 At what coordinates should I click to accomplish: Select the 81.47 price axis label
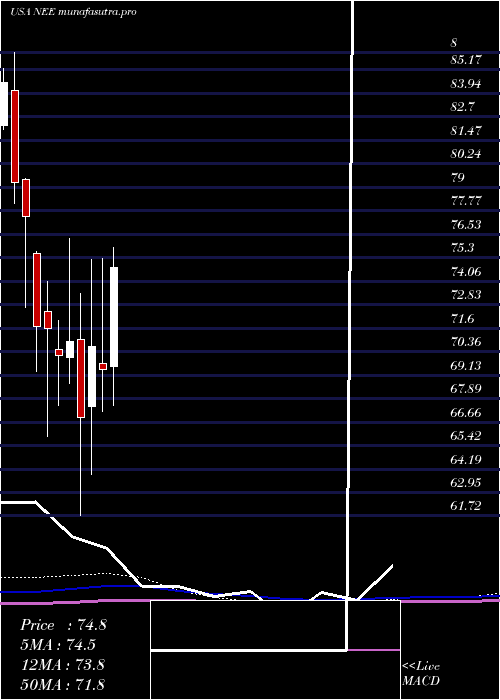point(466,131)
